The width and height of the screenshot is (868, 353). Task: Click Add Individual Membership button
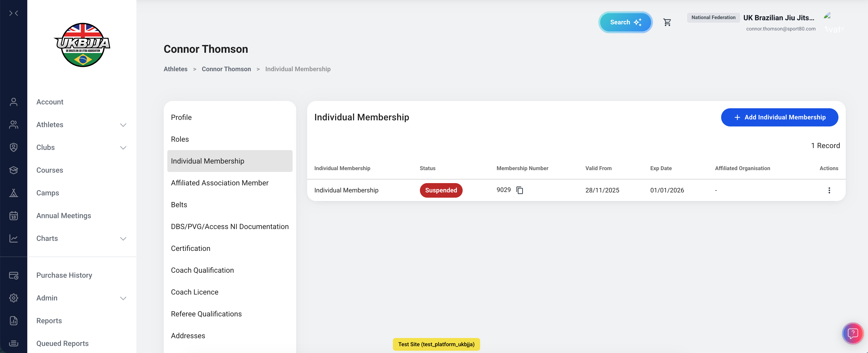pyautogui.click(x=779, y=117)
